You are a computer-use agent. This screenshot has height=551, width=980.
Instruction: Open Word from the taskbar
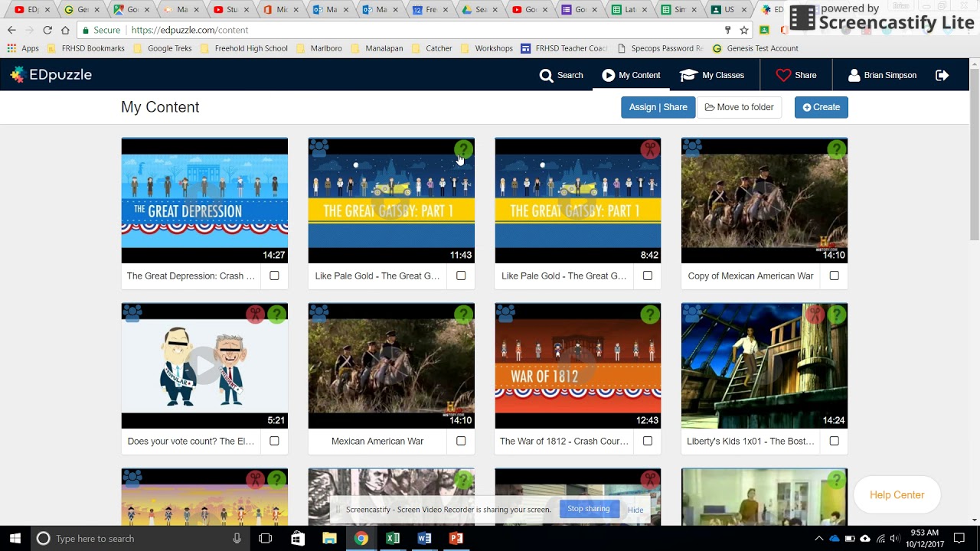tap(424, 539)
